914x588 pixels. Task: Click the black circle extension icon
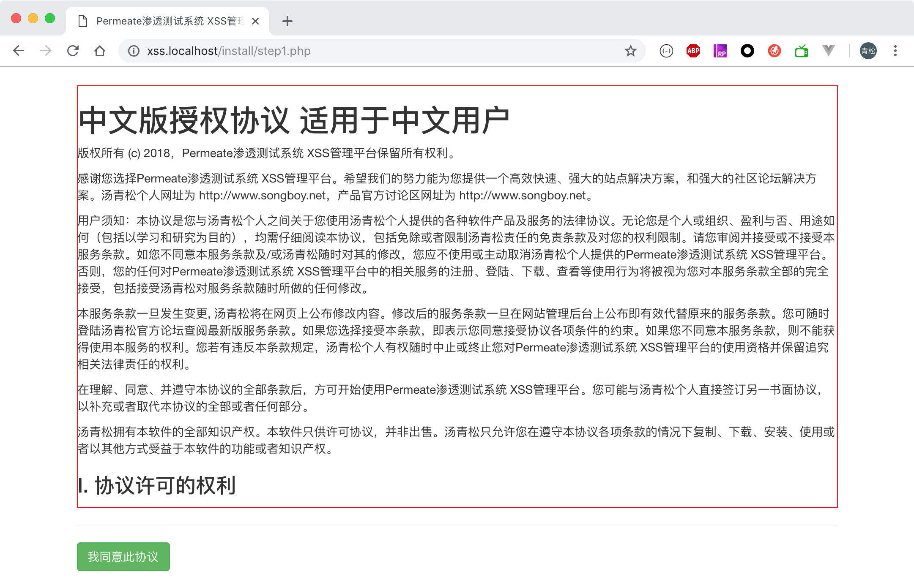(747, 51)
